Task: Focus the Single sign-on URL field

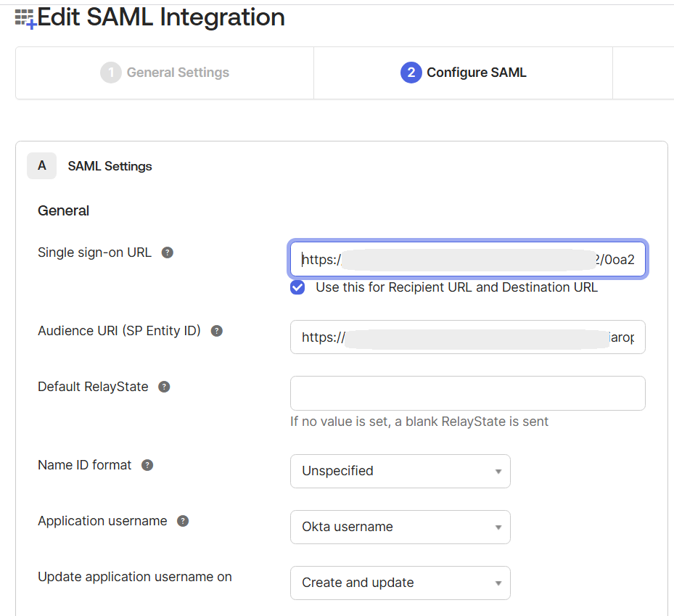Action: pos(468,259)
